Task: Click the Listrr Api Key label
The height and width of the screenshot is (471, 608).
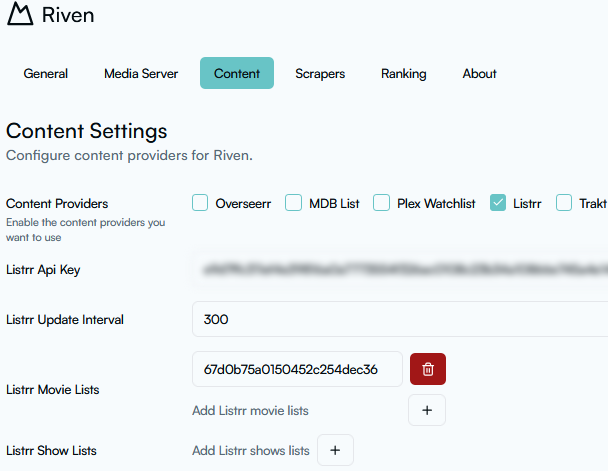Action: tap(43, 269)
